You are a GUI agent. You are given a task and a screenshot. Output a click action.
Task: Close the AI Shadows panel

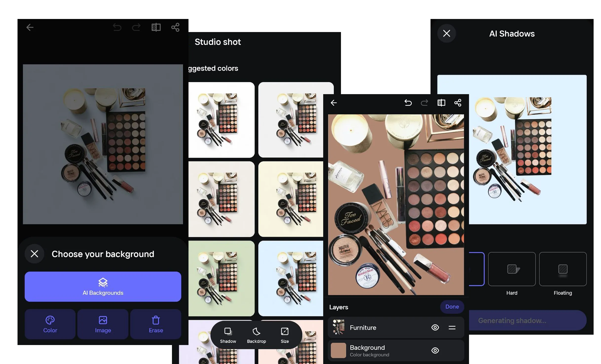coord(446,33)
